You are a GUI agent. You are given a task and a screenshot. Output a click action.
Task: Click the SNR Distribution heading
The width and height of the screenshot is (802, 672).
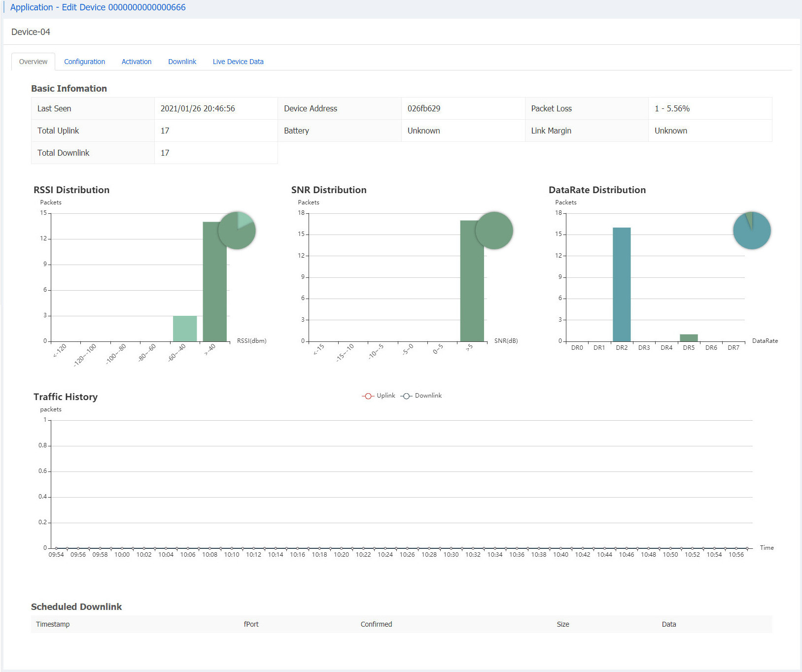329,190
